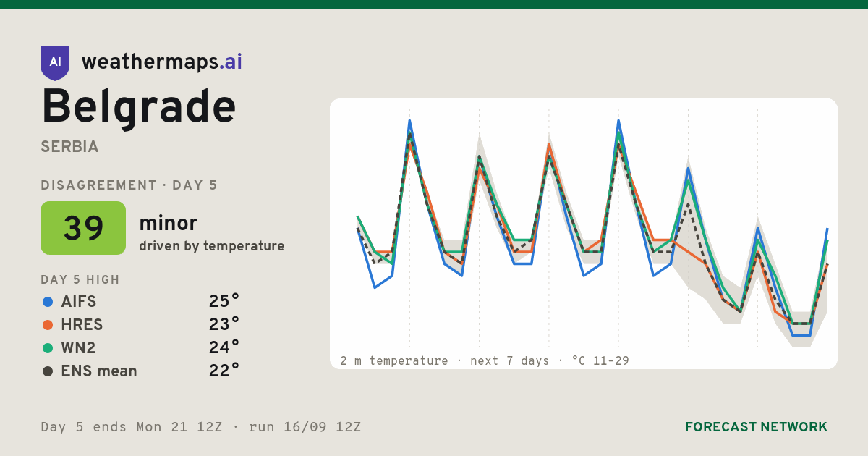Select the orange HRES legend dot
The height and width of the screenshot is (456, 868).
[48, 325]
